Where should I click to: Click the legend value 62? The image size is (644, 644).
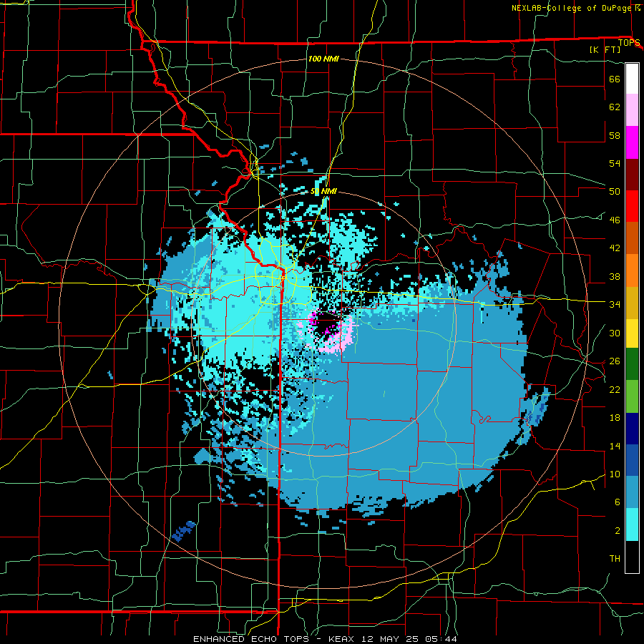(615, 107)
